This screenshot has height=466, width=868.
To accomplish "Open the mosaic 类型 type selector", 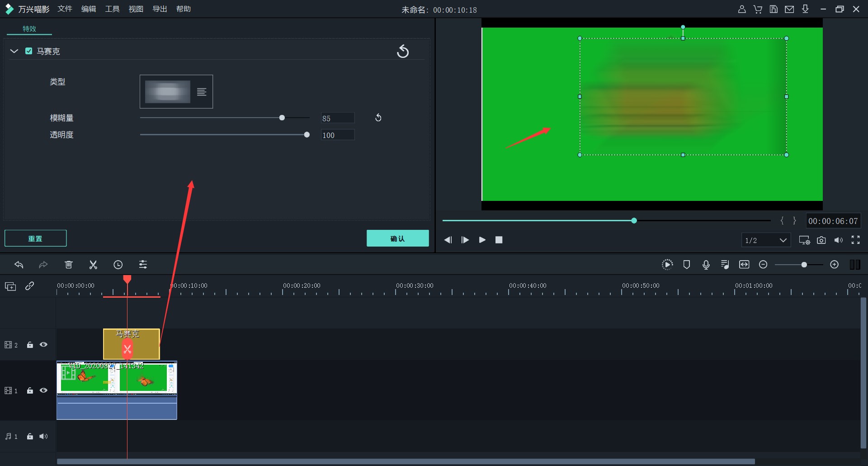I will point(176,92).
